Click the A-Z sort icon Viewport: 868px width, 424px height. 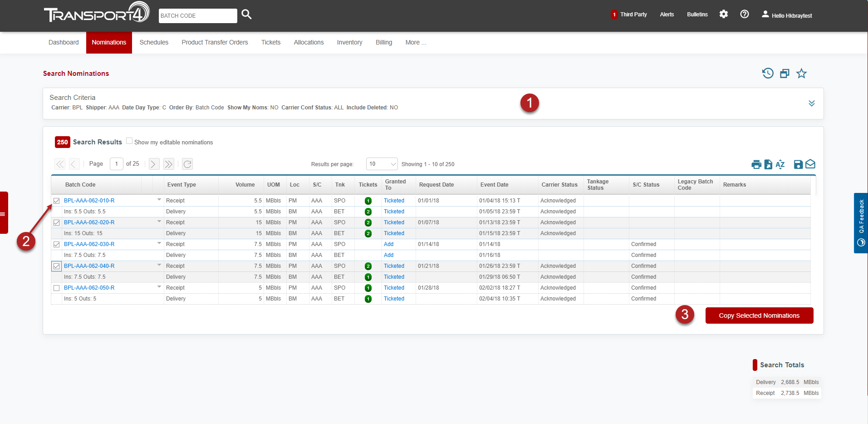(x=780, y=164)
